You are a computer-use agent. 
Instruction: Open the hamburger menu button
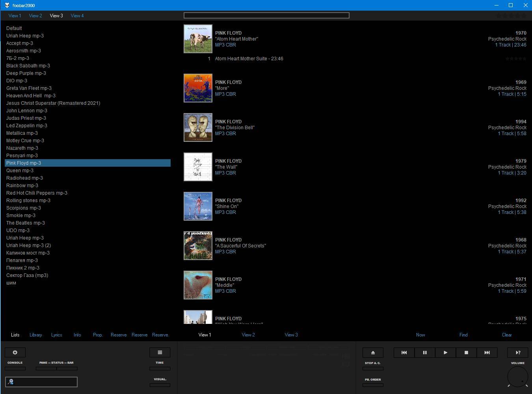pos(160,352)
